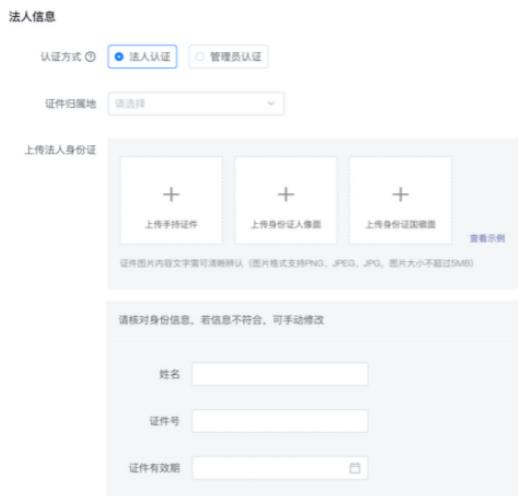The width and height of the screenshot is (518, 496).
Task: Select the 管理员认证 radio option
Action: pos(228,57)
